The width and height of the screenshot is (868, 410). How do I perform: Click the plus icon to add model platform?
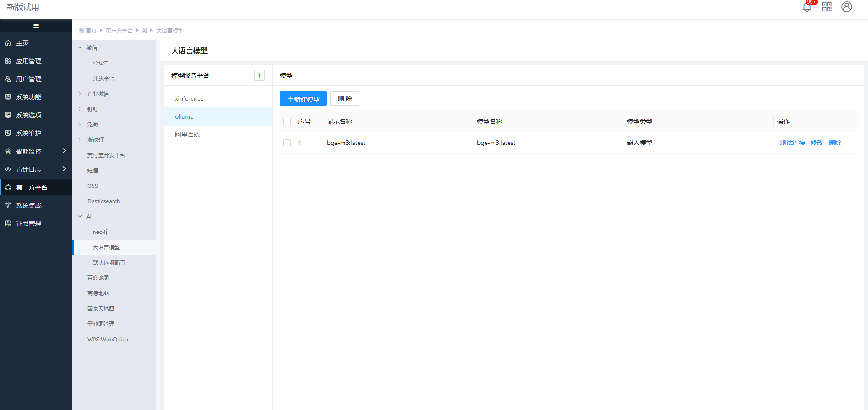tap(259, 75)
